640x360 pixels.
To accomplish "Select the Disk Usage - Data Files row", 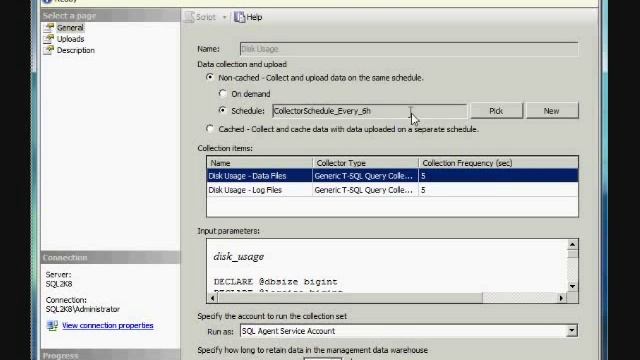I will 392,176.
